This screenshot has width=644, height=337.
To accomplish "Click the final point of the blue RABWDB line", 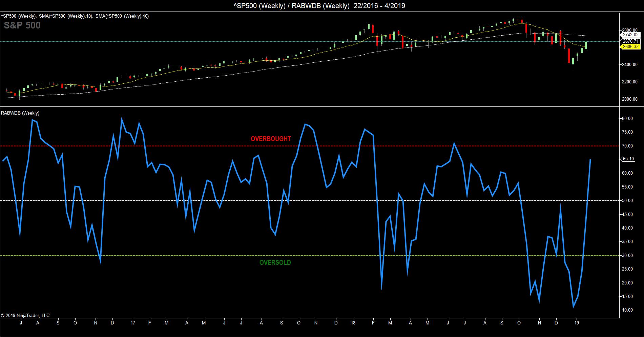I will click(590, 159).
